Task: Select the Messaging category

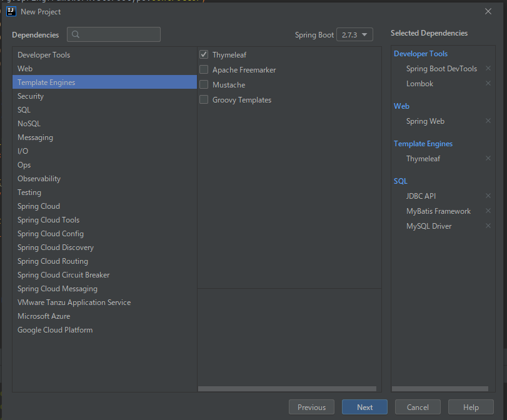Action: pos(104,137)
